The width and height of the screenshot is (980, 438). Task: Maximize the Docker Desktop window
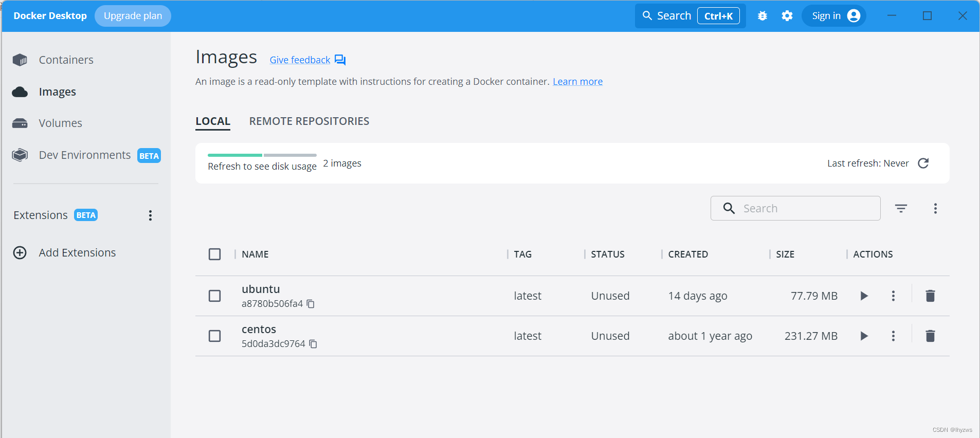pyautogui.click(x=927, y=16)
